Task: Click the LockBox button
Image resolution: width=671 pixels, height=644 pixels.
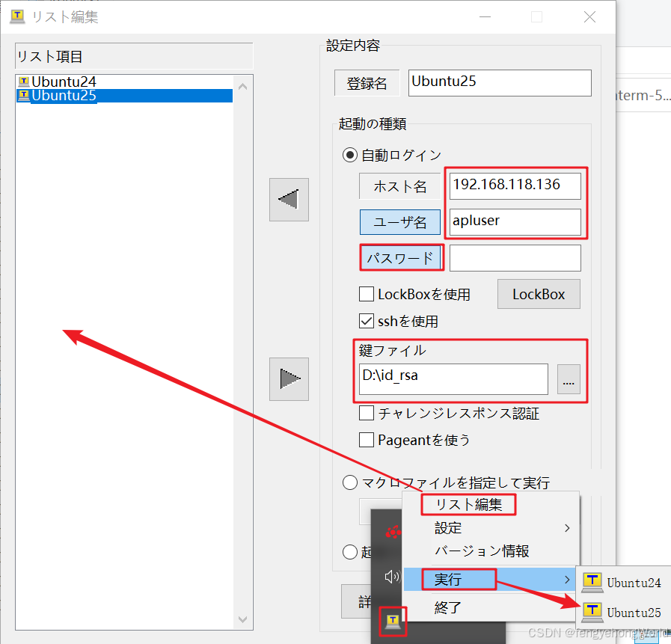Action: point(539,294)
